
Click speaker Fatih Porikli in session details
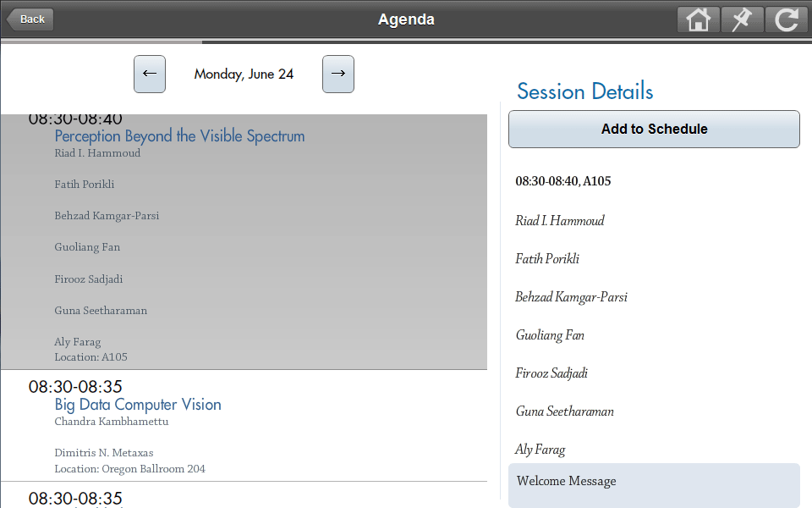click(547, 259)
